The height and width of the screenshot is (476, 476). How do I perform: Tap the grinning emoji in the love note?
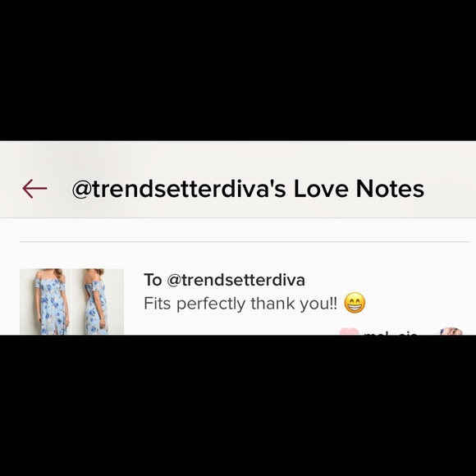tap(355, 303)
